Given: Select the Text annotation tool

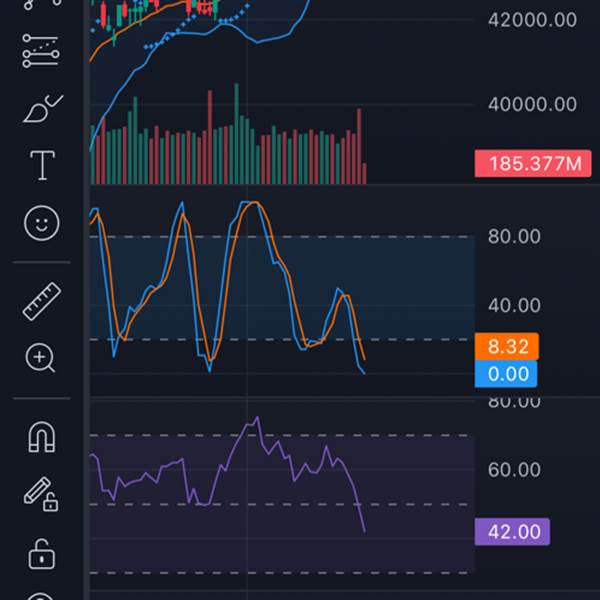Looking at the screenshot, I should coord(42,165).
